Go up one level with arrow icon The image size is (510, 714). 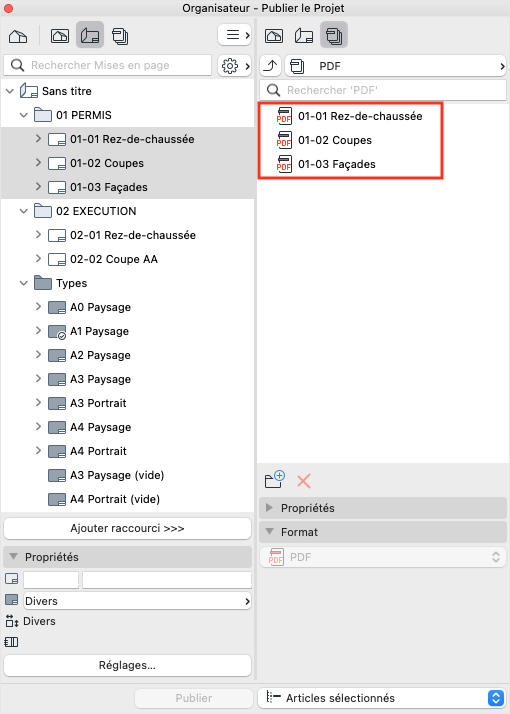tap(270, 66)
